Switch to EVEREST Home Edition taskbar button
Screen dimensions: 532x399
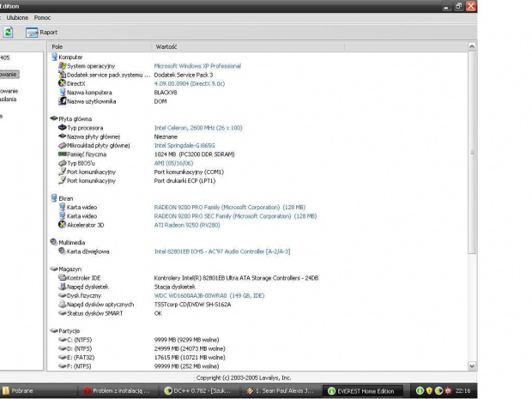point(362,391)
